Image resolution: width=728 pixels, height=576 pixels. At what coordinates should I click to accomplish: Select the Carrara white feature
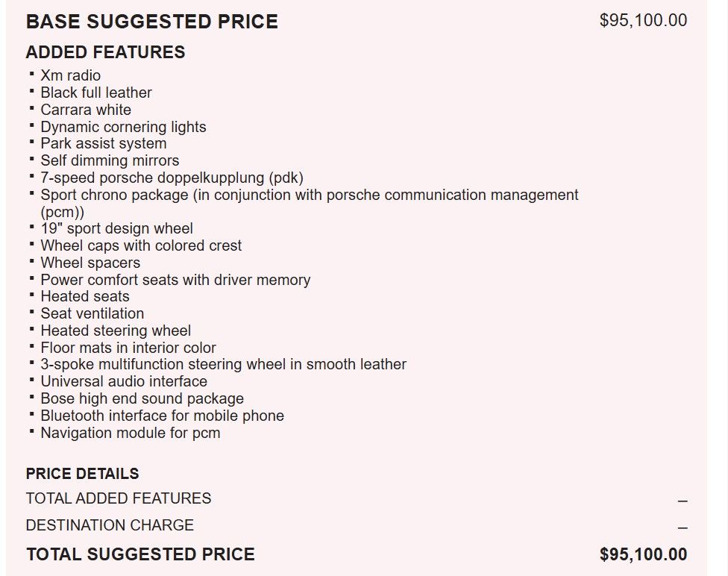tap(86, 110)
